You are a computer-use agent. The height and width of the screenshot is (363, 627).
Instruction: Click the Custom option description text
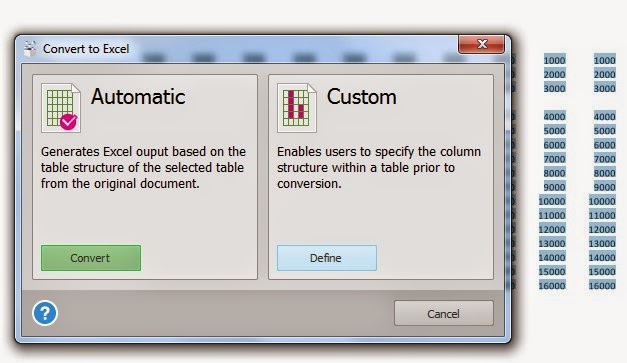(379, 168)
